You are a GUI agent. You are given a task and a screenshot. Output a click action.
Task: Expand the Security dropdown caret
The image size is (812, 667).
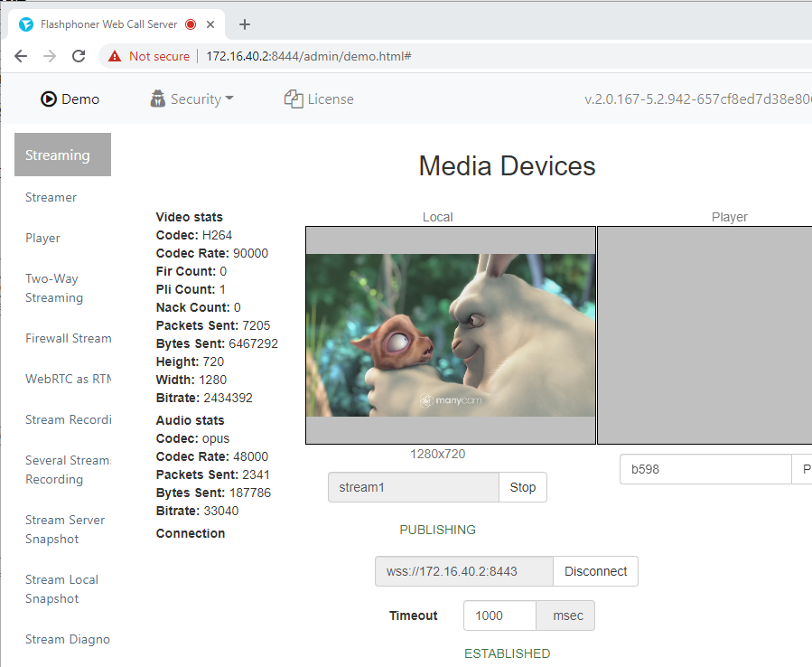pyautogui.click(x=229, y=98)
